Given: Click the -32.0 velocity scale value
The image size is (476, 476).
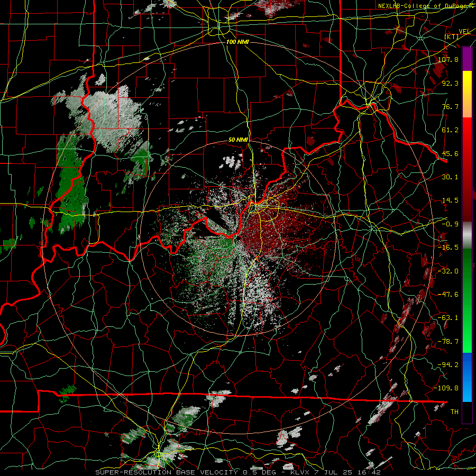Looking at the screenshot, I should [448, 271].
